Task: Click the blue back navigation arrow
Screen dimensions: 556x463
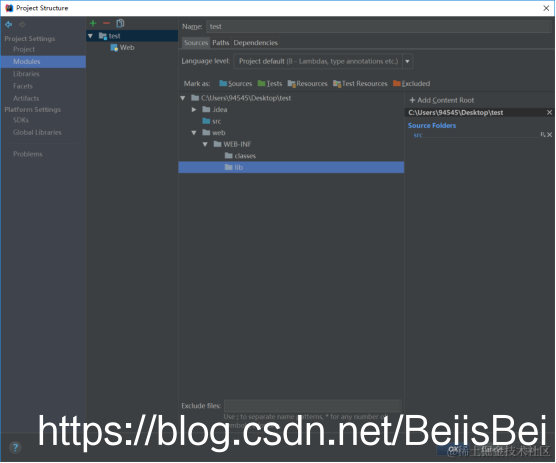Action: pyautogui.click(x=9, y=24)
